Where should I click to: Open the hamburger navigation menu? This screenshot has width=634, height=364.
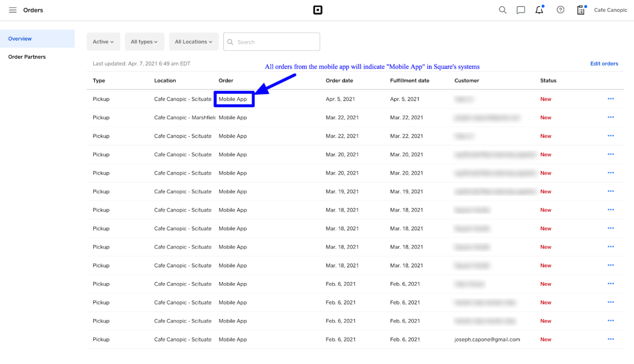[13, 10]
